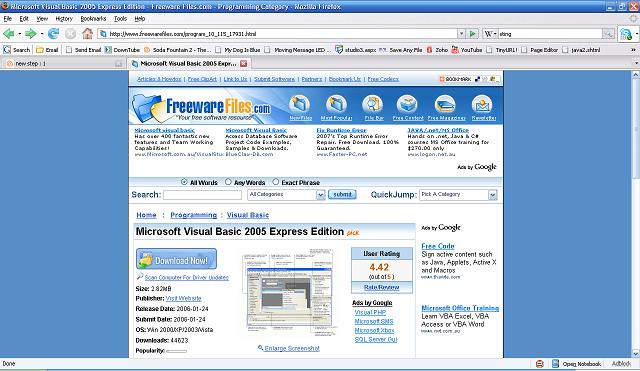Click the Download Now! button
Viewport: 640px width, 371px height.
click(176, 260)
